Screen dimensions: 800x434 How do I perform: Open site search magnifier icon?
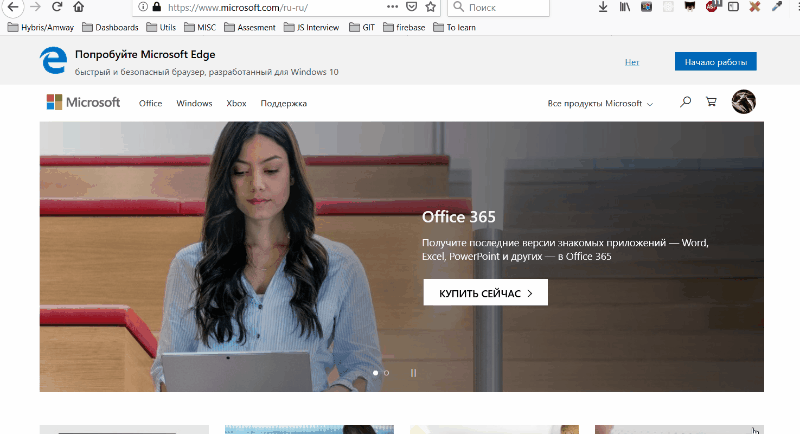point(685,102)
